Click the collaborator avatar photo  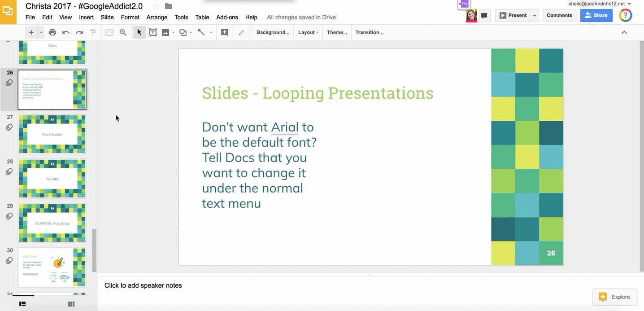click(471, 16)
